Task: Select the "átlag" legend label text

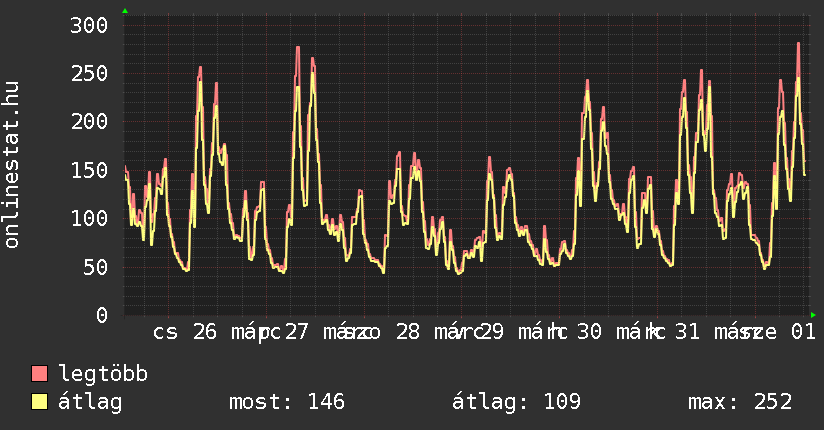Action: tap(91, 402)
